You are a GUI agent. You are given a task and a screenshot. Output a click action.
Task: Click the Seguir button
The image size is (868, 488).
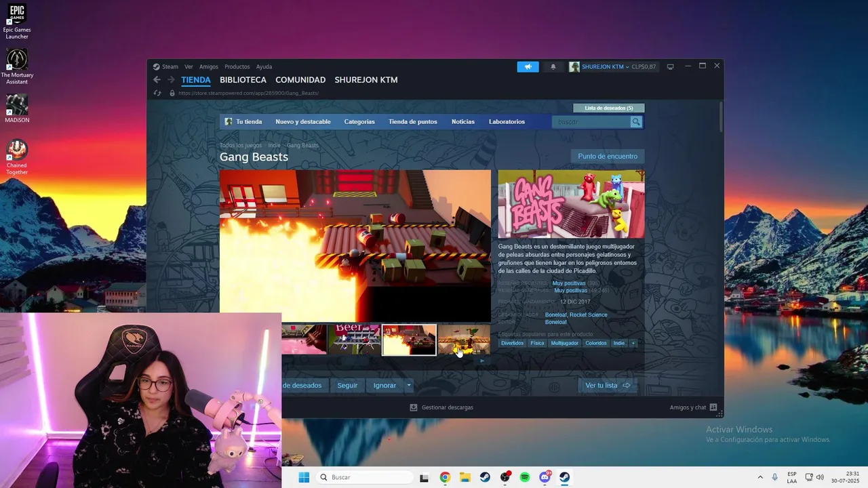coord(347,386)
